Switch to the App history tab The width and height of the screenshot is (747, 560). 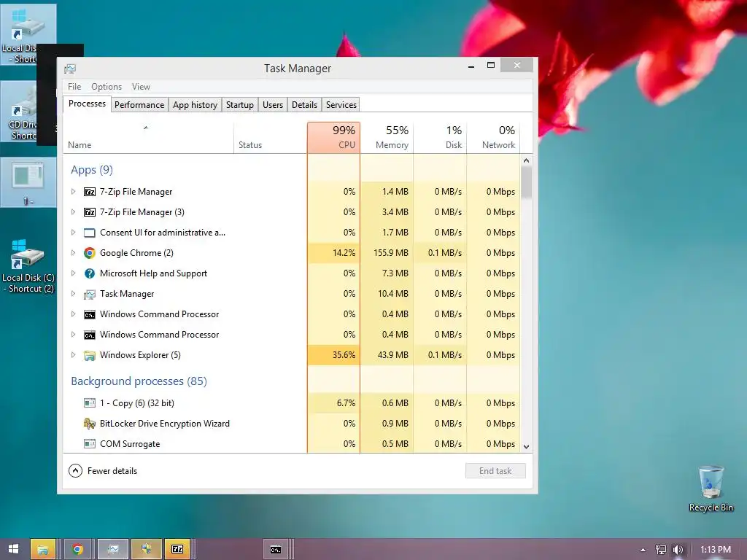[x=195, y=105]
